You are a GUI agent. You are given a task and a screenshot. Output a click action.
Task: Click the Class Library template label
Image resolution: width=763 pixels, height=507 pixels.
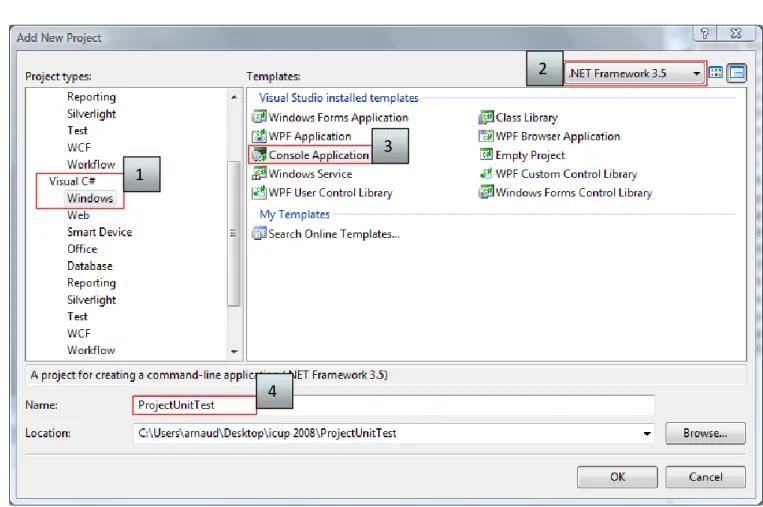(x=527, y=118)
